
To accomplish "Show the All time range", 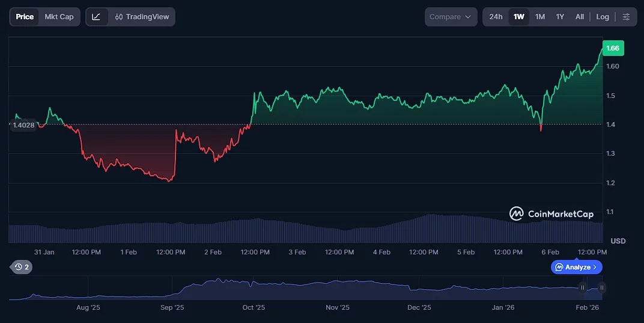I will click(x=580, y=17).
